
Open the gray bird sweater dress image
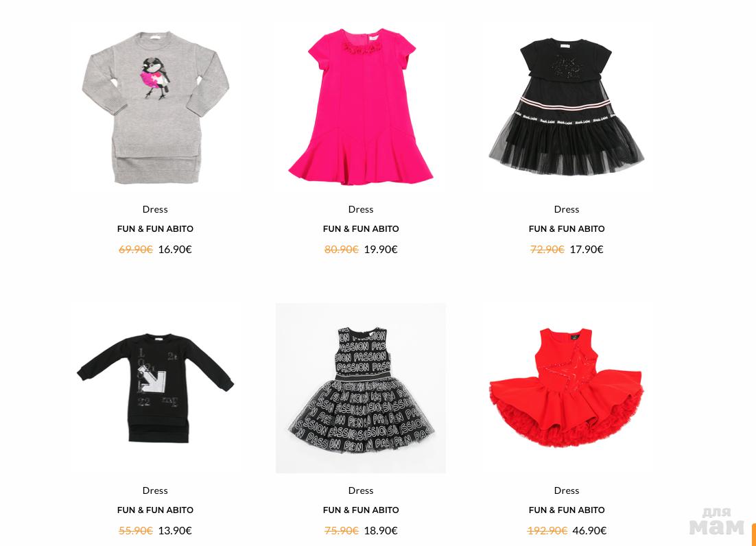point(155,108)
